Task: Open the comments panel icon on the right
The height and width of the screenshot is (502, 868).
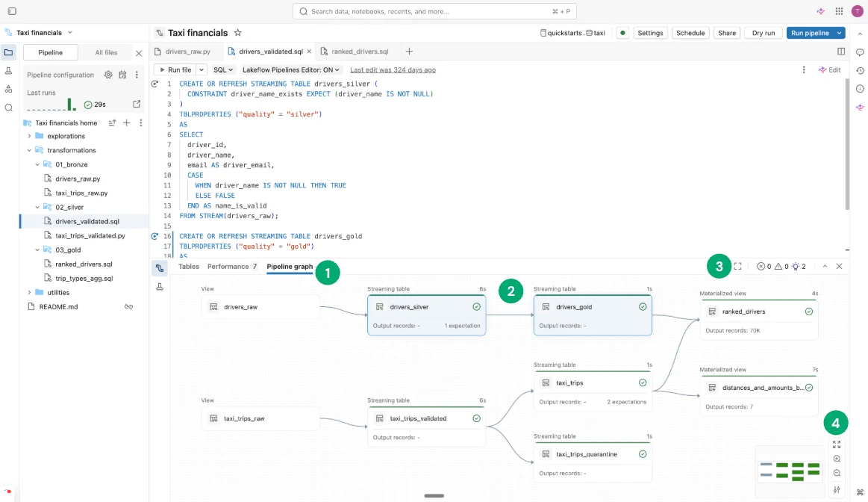Action: 860,52
